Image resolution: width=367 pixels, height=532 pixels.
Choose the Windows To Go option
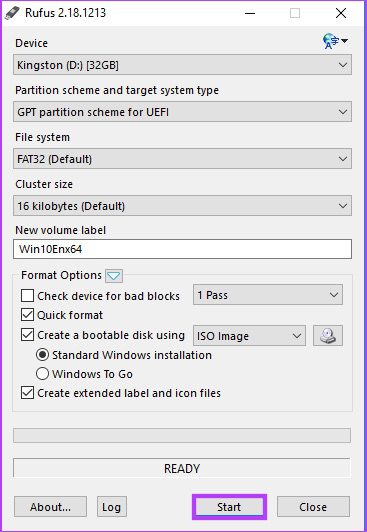click(42, 374)
